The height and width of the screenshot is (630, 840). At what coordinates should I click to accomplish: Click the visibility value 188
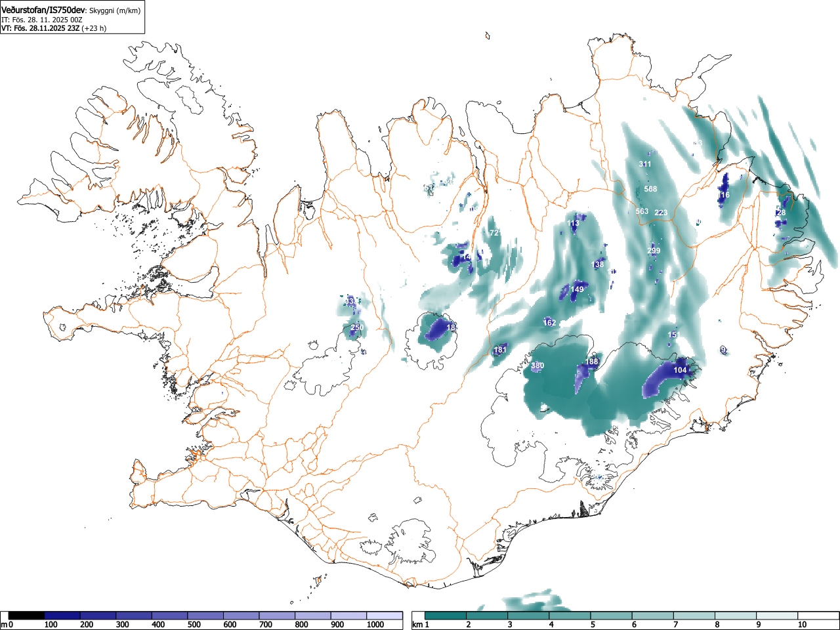pyautogui.click(x=592, y=362)
